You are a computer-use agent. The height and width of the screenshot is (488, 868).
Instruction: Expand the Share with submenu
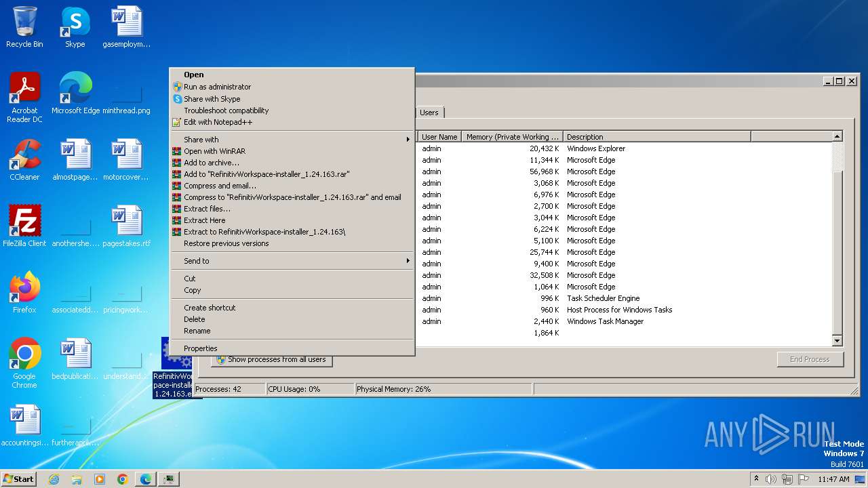click(292, 140)
